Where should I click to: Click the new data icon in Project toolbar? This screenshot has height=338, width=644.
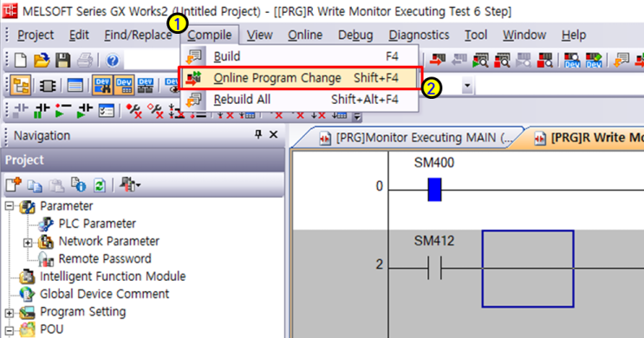13,185
